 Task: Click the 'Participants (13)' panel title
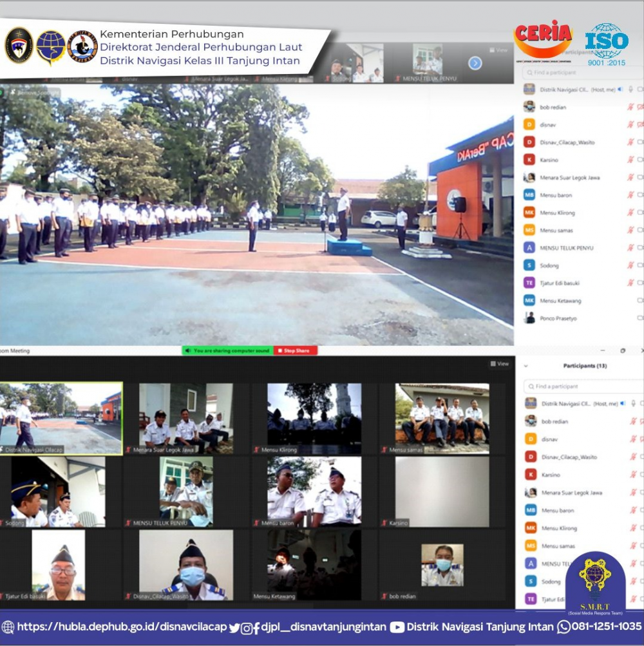pyautogui.click(x=585, y=366)
